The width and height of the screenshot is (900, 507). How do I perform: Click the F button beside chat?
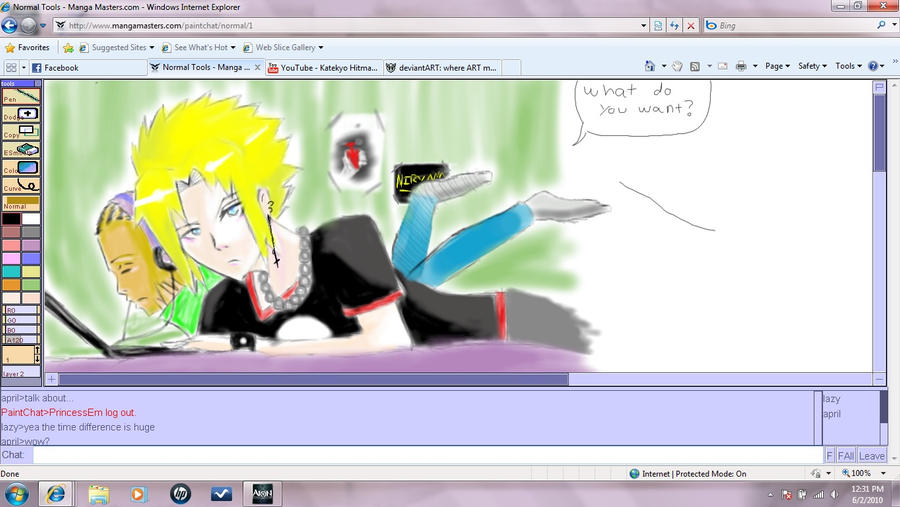click(829, 456)
